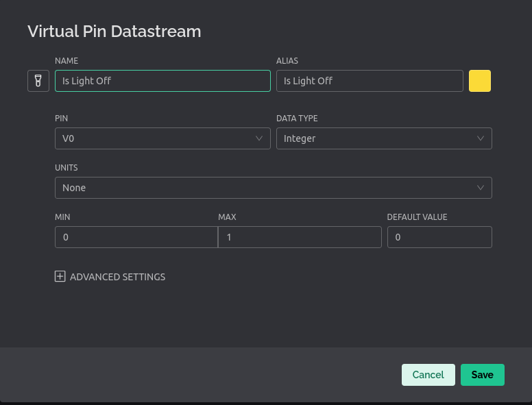Click the plus icon beside Advanced Settings
Screen dimensions: 532x405
[60, 277]
